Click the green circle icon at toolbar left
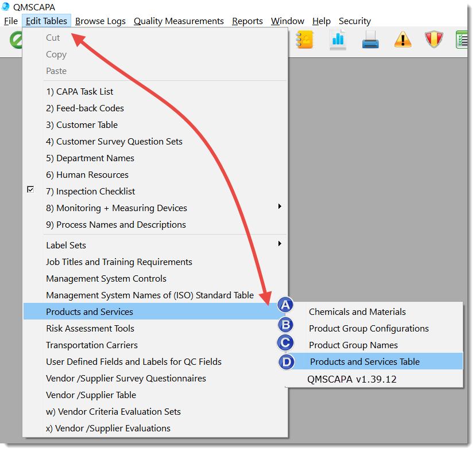The width and height of the screenshot is (476, 452). coord(16,40)
